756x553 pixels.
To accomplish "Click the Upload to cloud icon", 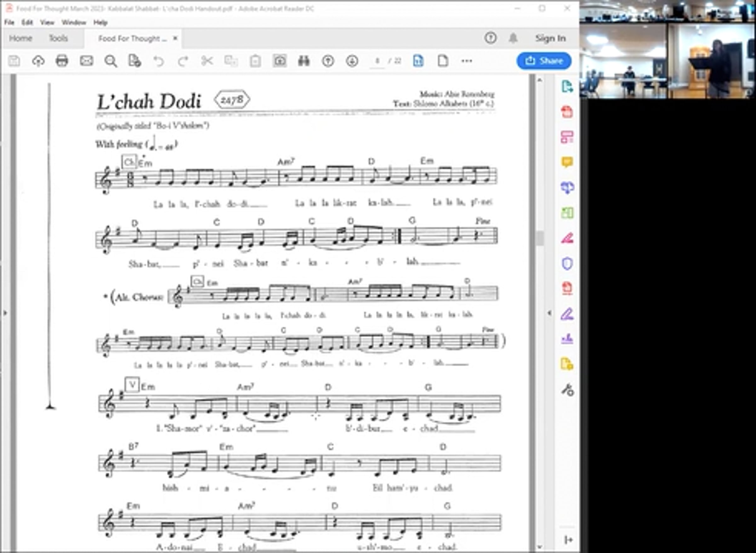I will click(x=38, y=61).
